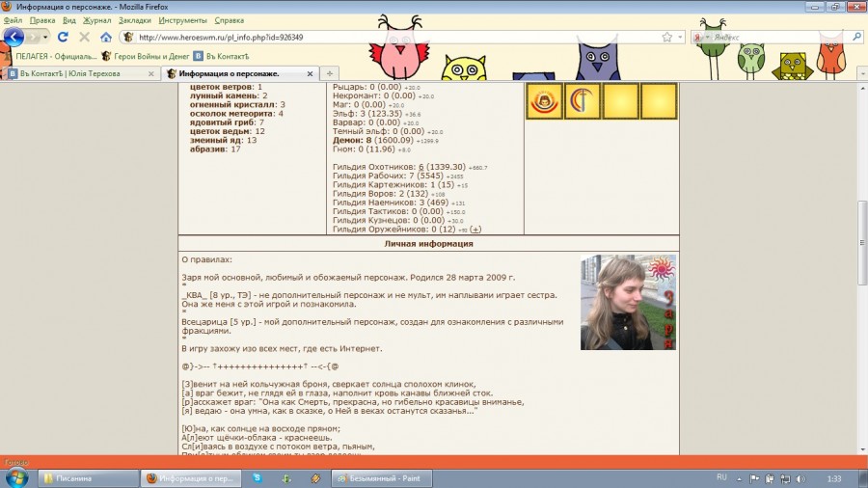Open the Инструменты menu
Image resolution: width=868 pixels, height=488 pixels.
tap(183, 19)
